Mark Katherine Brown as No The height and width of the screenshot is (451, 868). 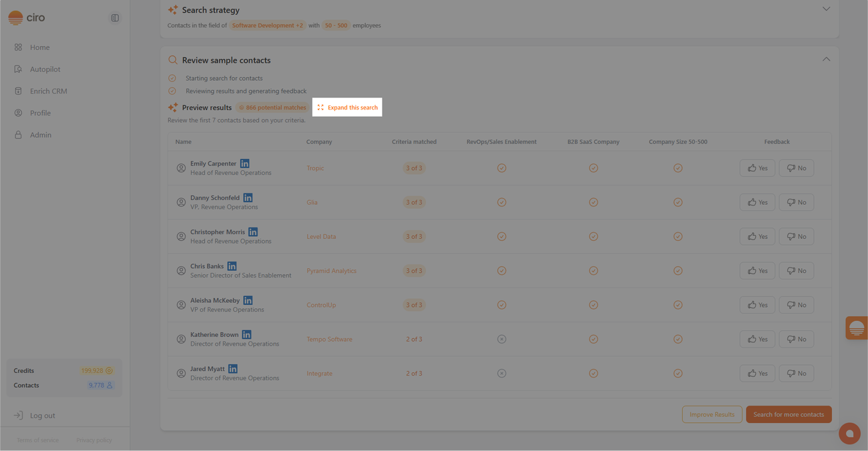click(x=796, y=339)
